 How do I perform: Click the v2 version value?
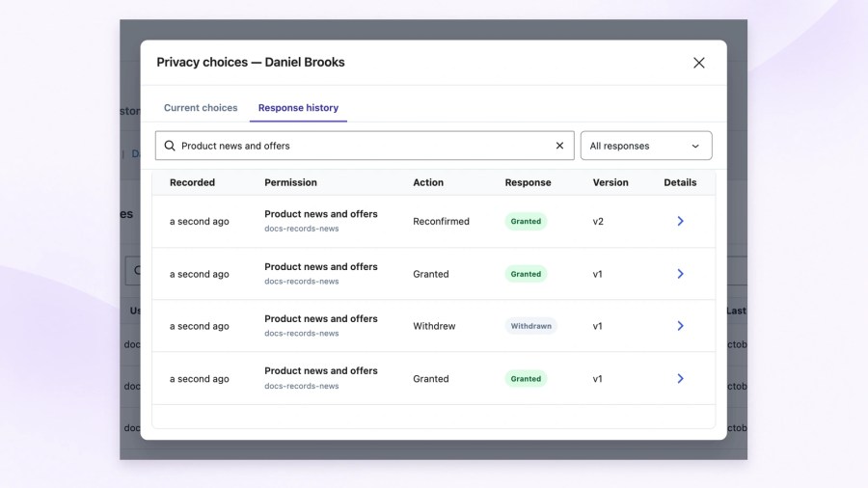(x=598, y=221)
